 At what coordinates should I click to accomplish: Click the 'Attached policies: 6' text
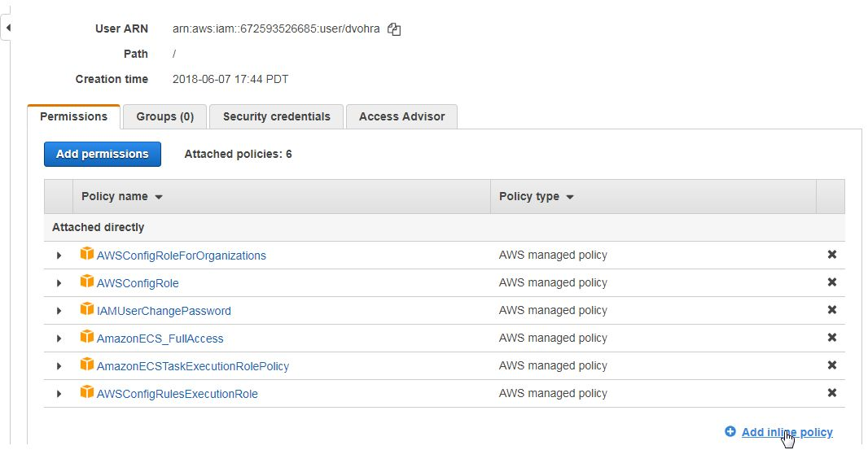pyautogui.click(x=238, y=155)
